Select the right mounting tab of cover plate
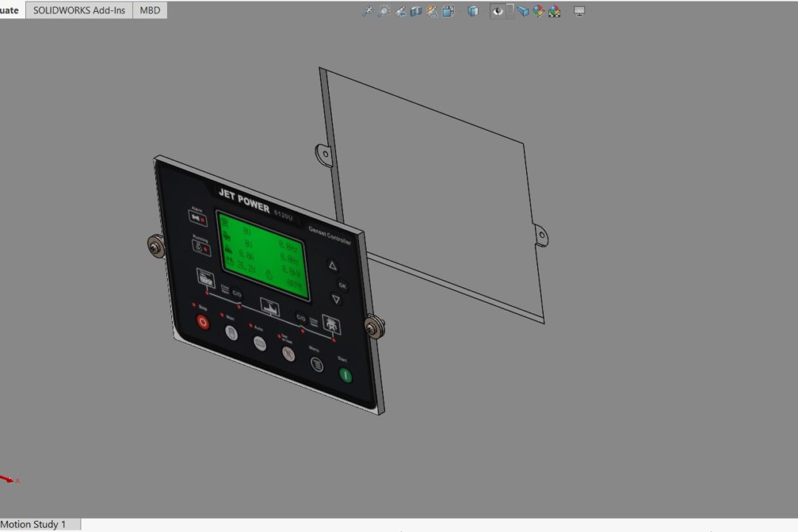Image resolution: width=798 pixels, height=532 pixels. pos(540,236)
